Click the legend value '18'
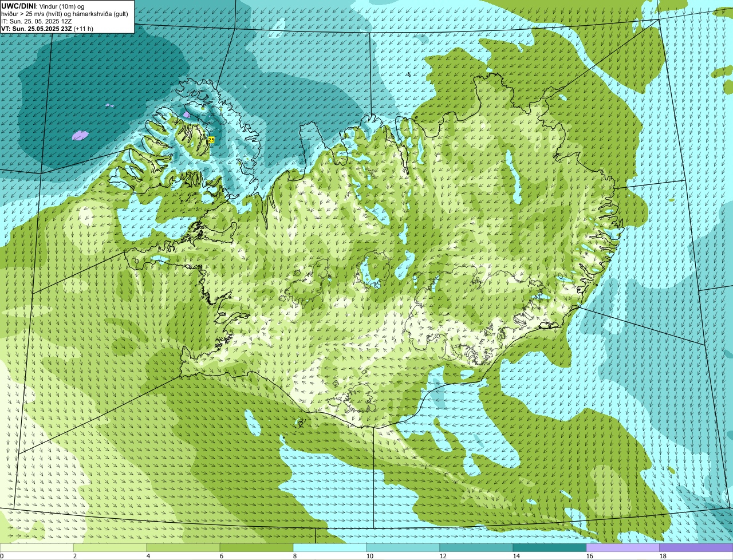The height and width of the screenshot is (560, 733). point(663,556)
